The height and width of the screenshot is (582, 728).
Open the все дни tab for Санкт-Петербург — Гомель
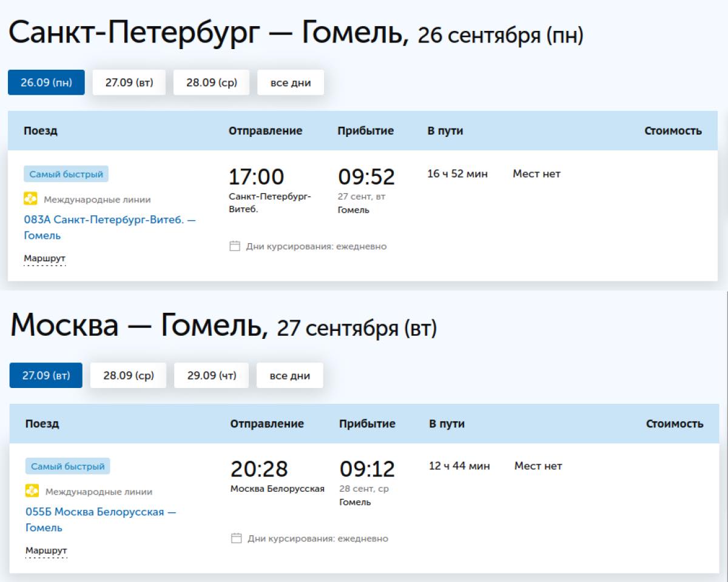[290, 82]
